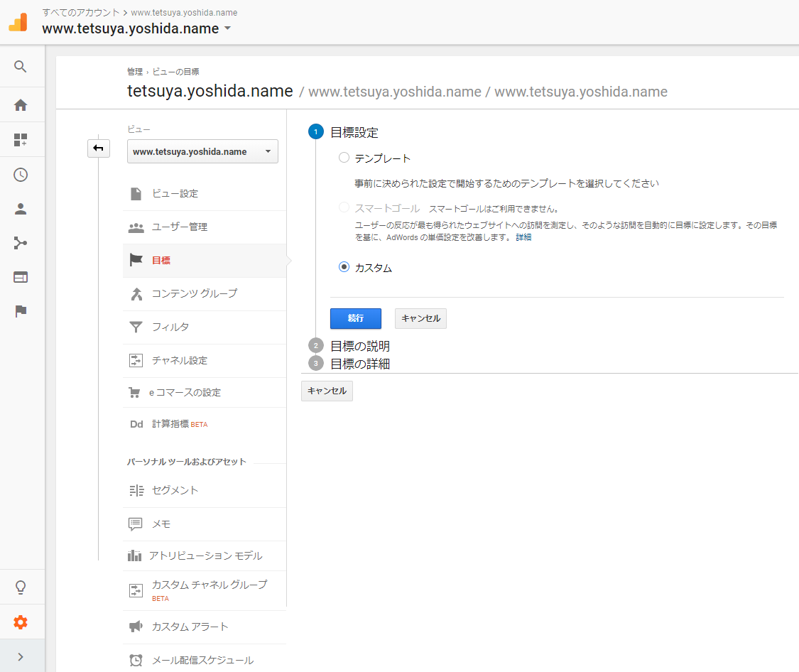Click the search magnifier icon in sidebar
This screenshot has height=672, width=799.
click(21, 67)
